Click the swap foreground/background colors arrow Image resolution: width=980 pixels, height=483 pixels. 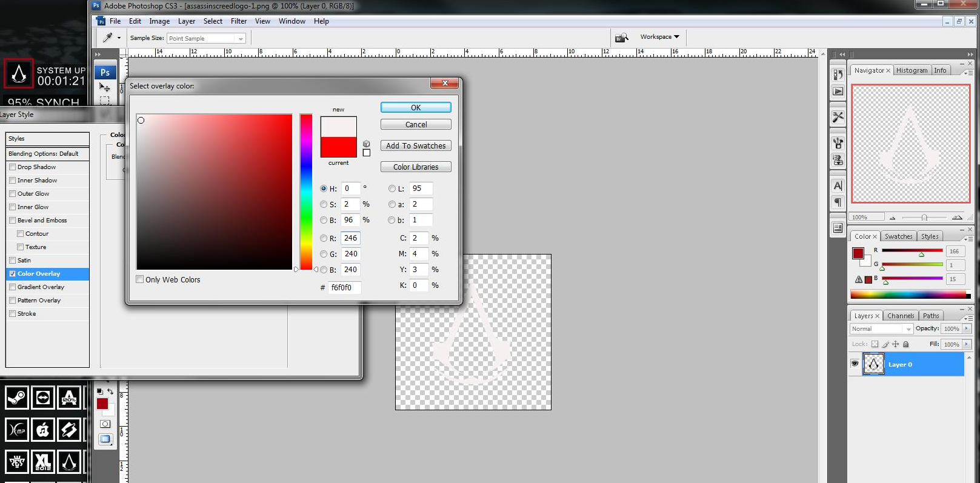(x=110, y=391)
